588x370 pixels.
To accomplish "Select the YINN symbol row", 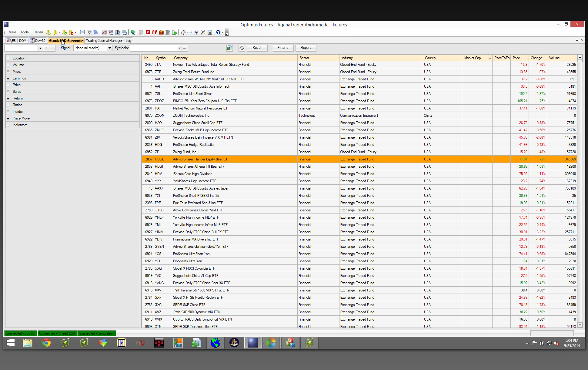I will coord(359,232).
